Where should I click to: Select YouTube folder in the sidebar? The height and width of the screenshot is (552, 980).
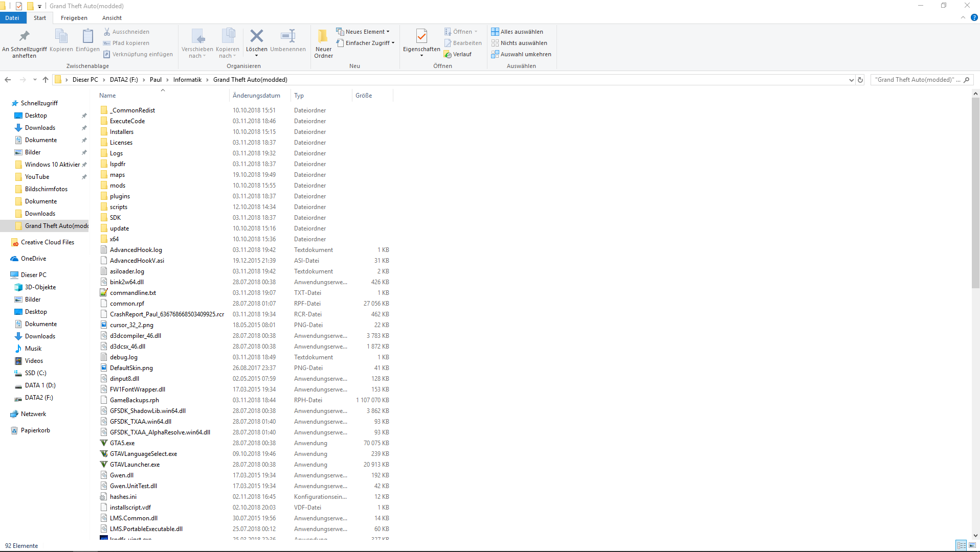(x=37, y=177)
